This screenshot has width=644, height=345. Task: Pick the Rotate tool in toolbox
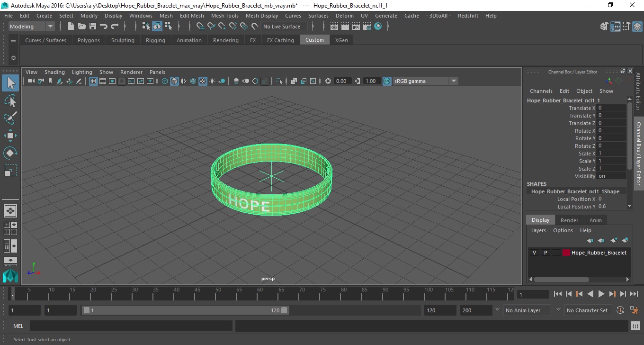pyautogui.click(x=10, y=153)
